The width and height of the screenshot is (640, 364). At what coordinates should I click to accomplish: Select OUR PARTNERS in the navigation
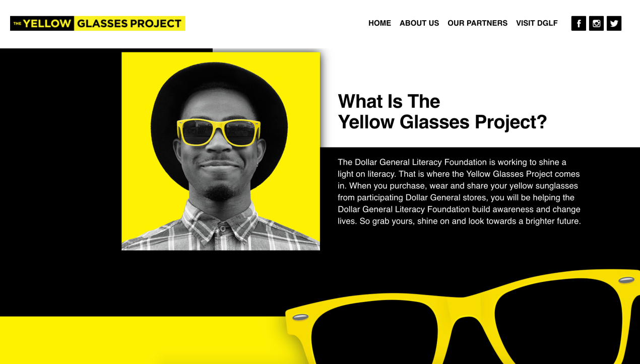(477, 23)
